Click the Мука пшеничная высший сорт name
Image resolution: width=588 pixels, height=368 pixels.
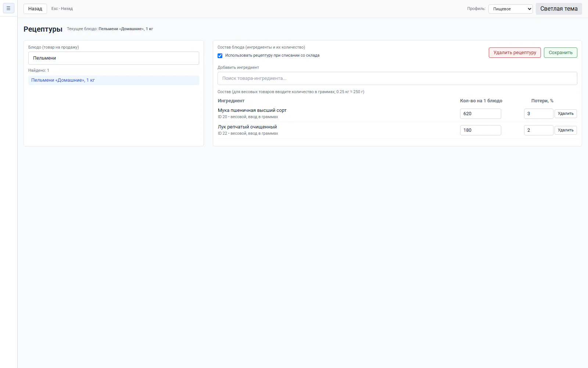(x=252, y=110)
